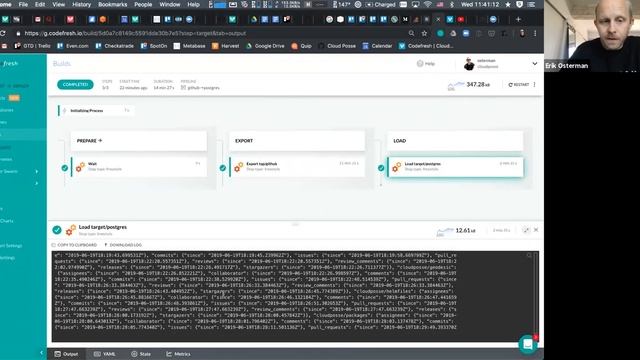Click the LOAD stage header
This screenshot has height=360, width=640.
tap(455, 141)
